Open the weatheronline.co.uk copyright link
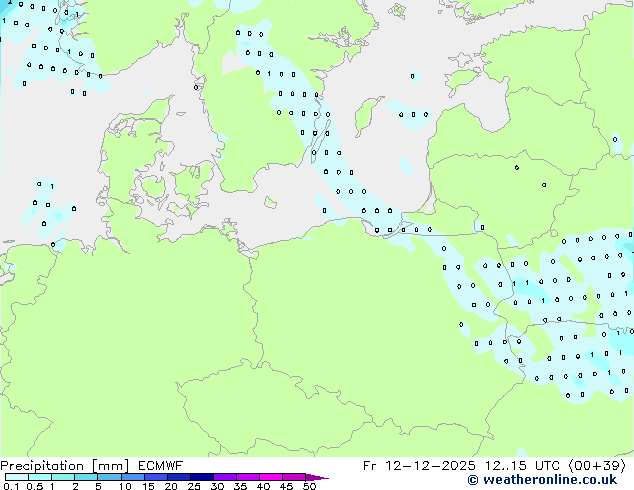 click(x=542, y=480)
